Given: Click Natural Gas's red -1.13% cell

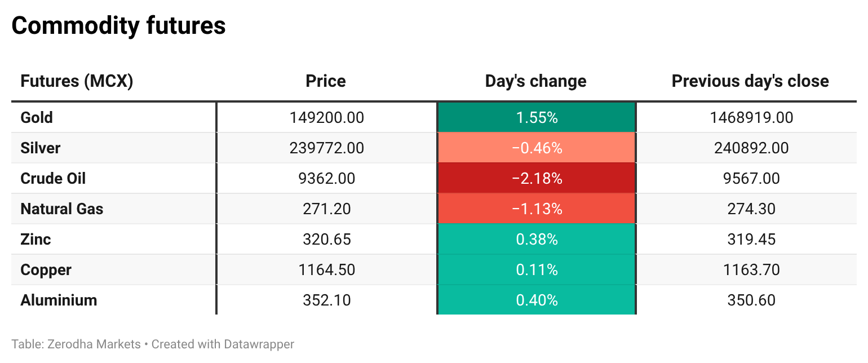Looking at the screenshot, I should pyautogui.click(x=537, y=209).
